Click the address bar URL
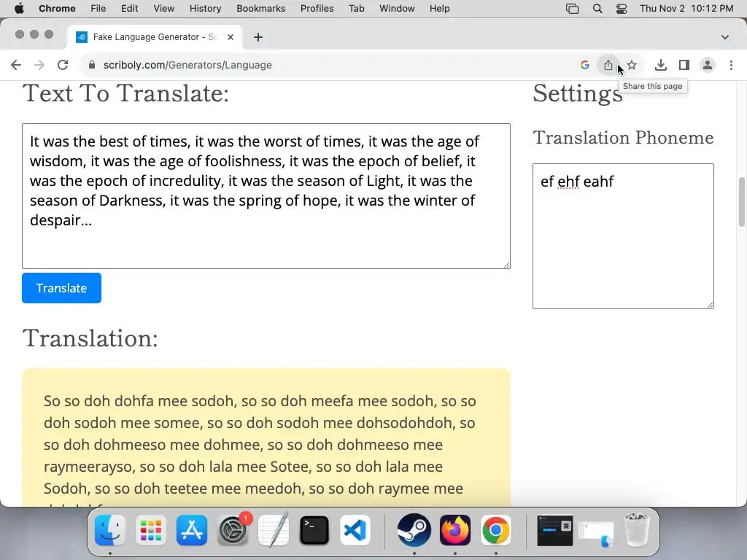 pos(187,65)
